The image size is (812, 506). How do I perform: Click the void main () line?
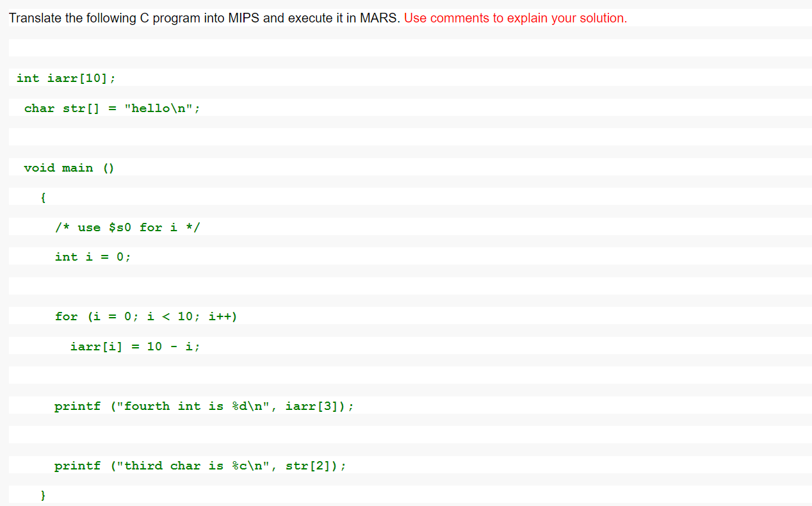point(69,167)
